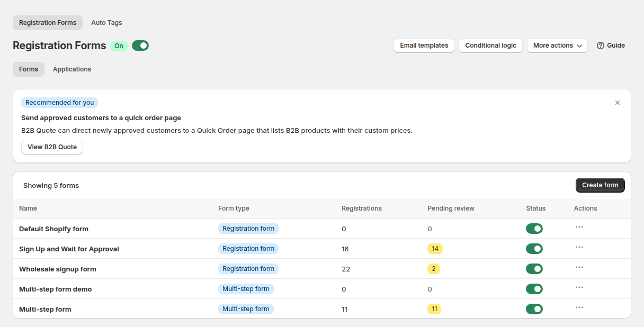644x327 pixels.
Task: Expand the More actions dropdown
Action: click(557, 46)
